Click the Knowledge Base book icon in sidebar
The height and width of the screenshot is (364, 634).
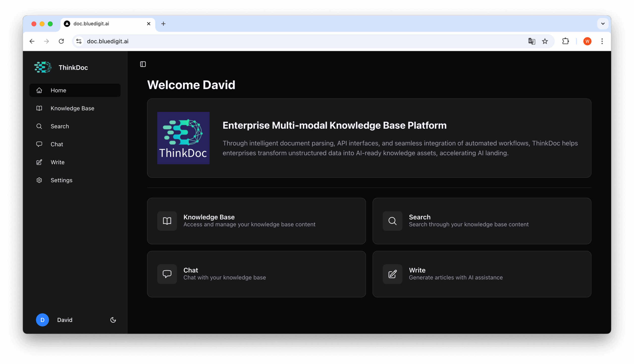point(39,108)
